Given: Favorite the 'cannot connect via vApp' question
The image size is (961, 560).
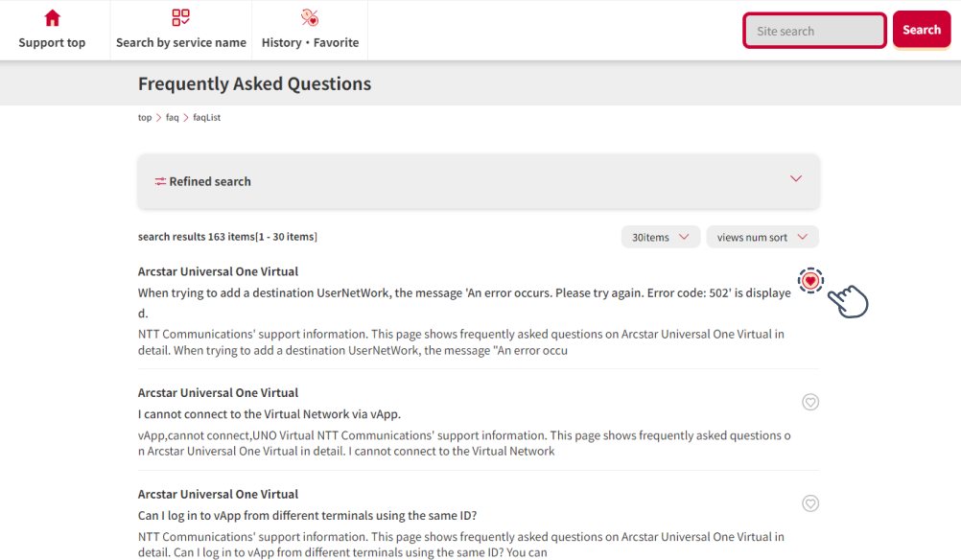Looking at the screenshot, I should point(810,402).
